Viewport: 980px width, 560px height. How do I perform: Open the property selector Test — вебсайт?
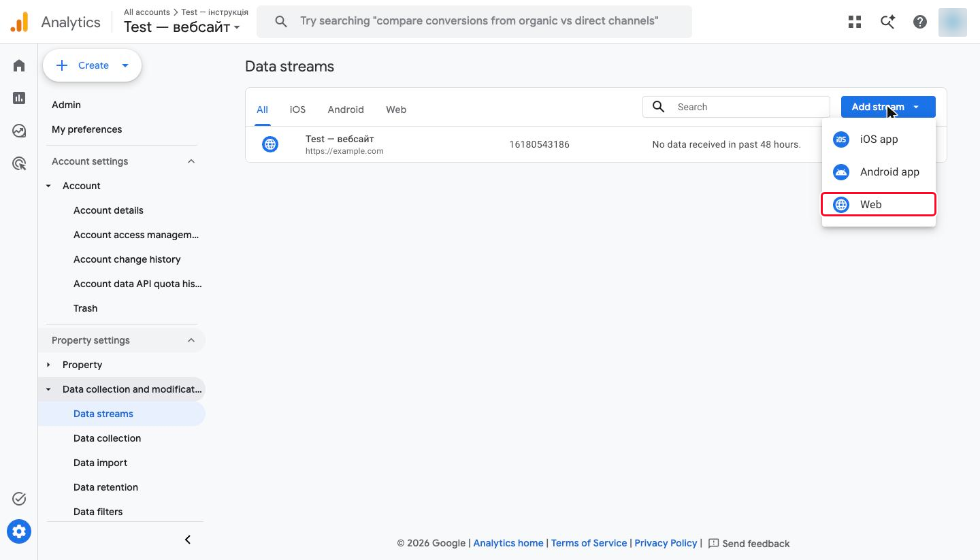[x=182, y=27]
